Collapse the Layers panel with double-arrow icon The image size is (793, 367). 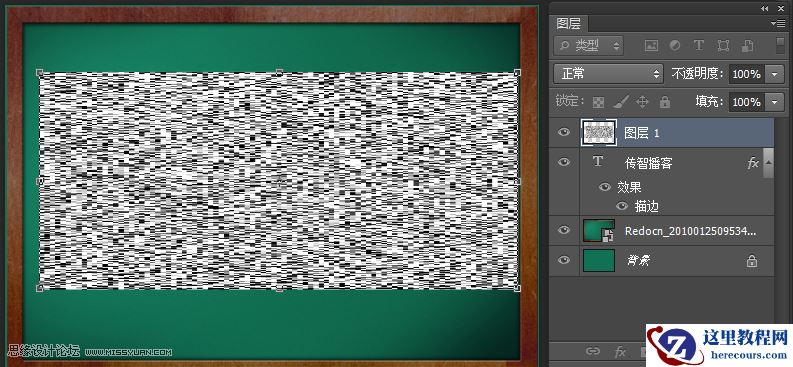765,8
